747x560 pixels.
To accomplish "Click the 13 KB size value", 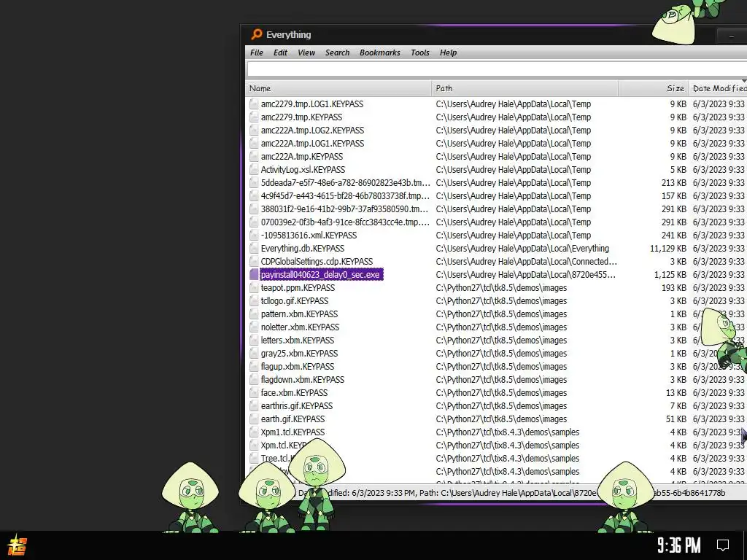I will tap(676, 393).
